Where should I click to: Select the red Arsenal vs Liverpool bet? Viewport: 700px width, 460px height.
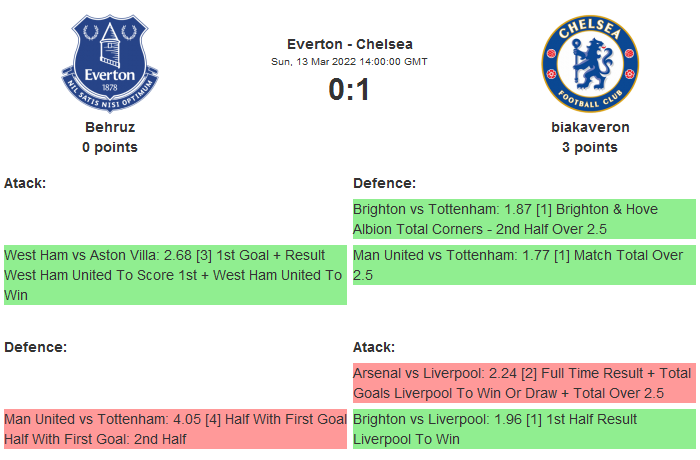522,383
